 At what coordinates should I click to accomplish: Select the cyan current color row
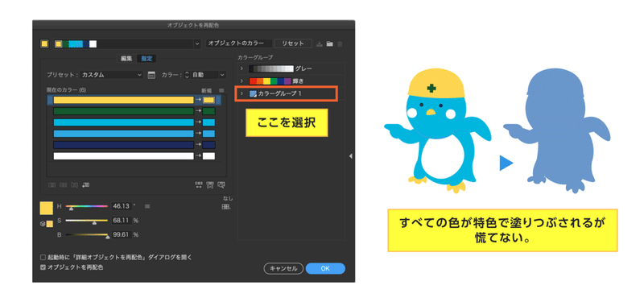tap(123, 122)
